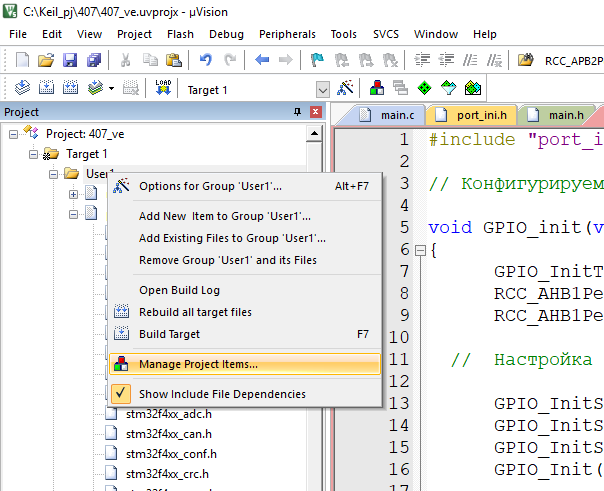Viewport: 604px width, 491px height.
Task: Open the Project menu
Action: point(134,34)
